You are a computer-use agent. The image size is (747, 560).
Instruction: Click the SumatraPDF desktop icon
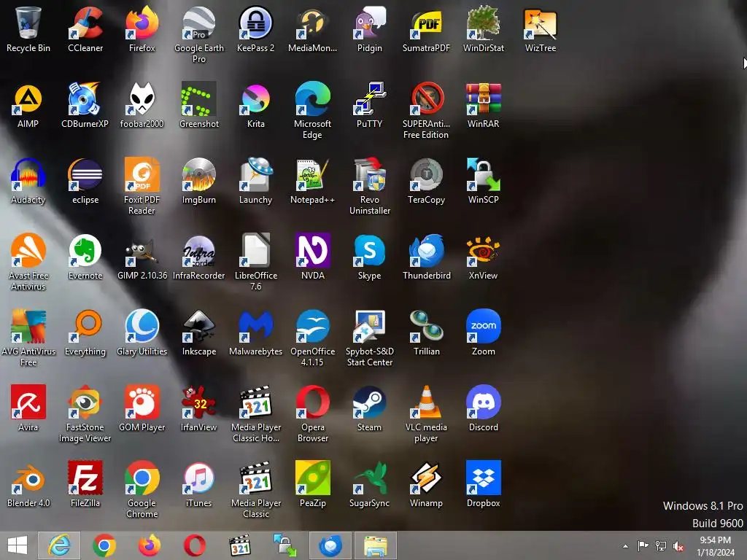point(426,29)
